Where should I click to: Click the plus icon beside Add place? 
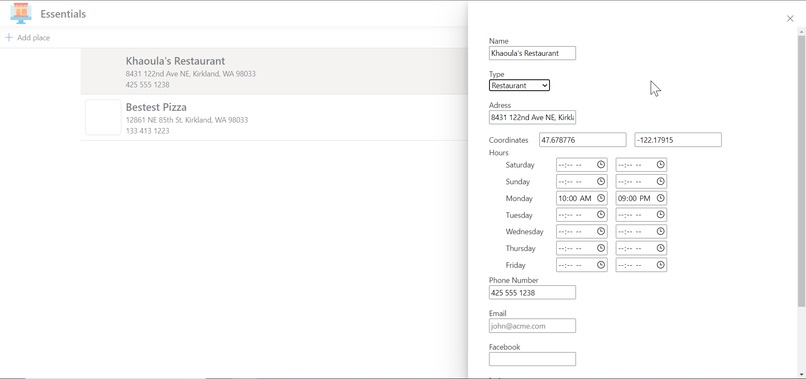[9, 38]
